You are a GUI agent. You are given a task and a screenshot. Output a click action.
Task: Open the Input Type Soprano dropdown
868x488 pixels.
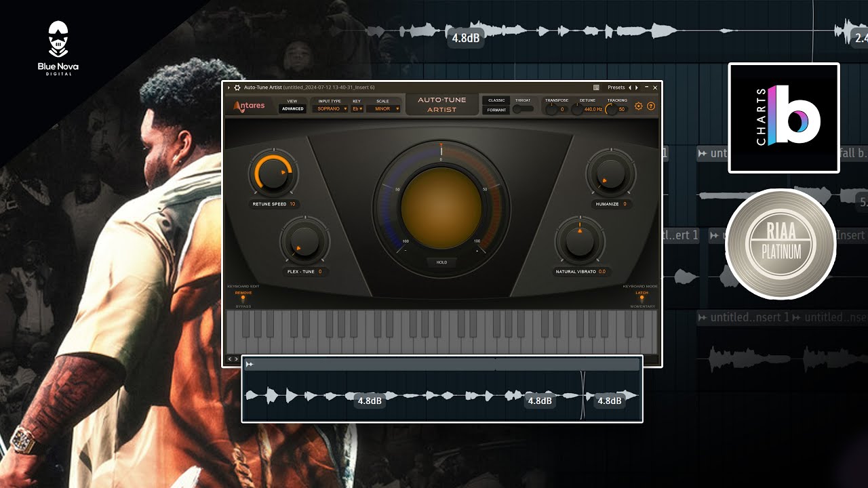pyautogui.click(x=330, y=108)
